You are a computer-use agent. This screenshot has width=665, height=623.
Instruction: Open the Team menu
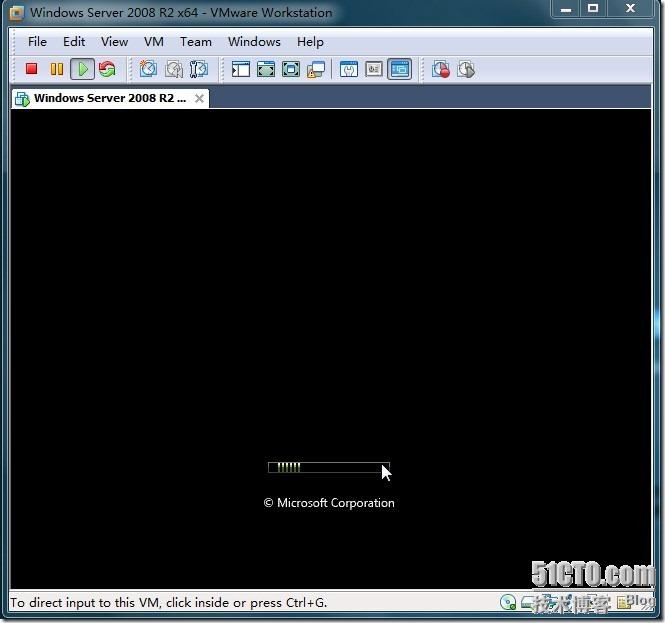[196, 42]
